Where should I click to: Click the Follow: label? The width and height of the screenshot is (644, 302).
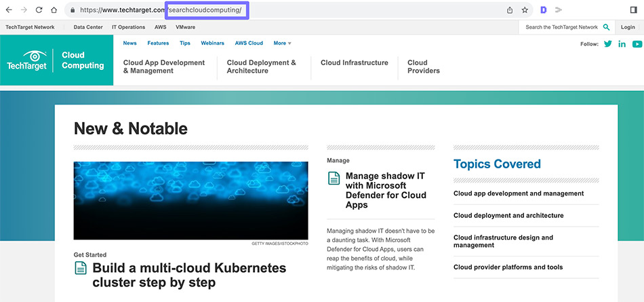[x=589, y=44]
